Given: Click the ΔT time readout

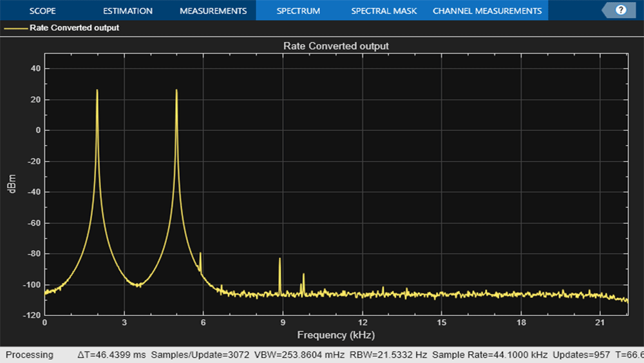Looking at the screenshot, I should point(111,355).
